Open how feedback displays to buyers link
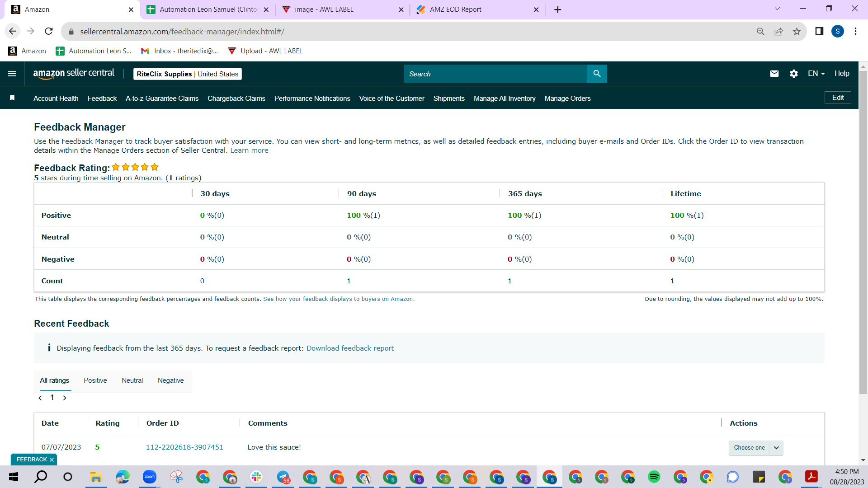This screenshot has width=868, height=488. click(x=338, y=299)
